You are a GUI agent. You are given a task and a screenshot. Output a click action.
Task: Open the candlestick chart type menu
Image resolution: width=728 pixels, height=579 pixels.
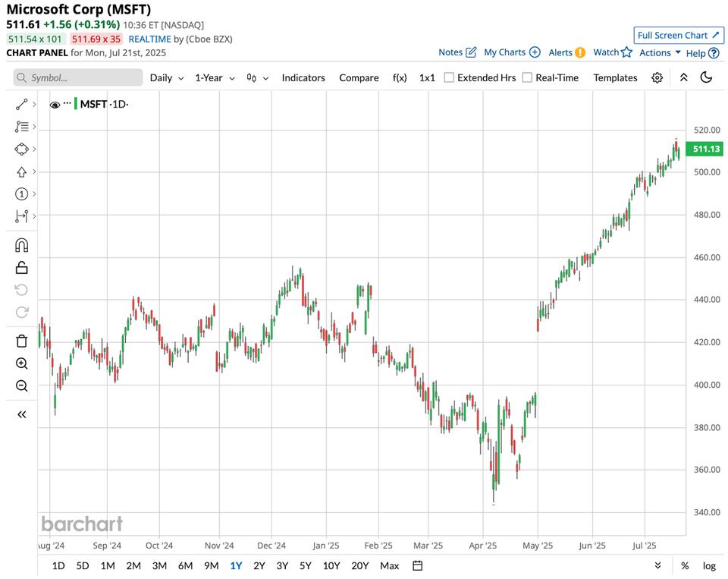(257, 77)
